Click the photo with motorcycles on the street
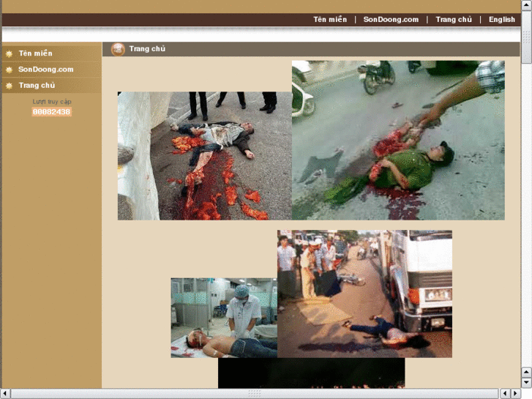 [398, 141]
